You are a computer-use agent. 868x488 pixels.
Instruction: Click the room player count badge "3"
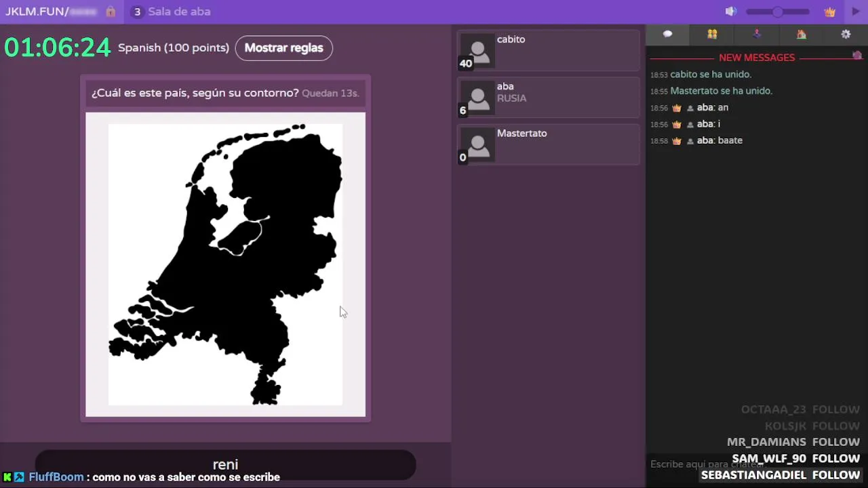137,12
